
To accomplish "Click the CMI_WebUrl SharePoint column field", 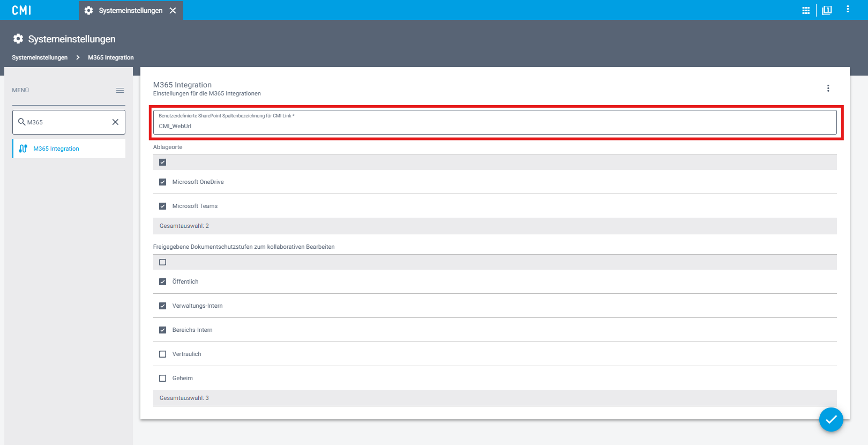I will pos(494,126).
